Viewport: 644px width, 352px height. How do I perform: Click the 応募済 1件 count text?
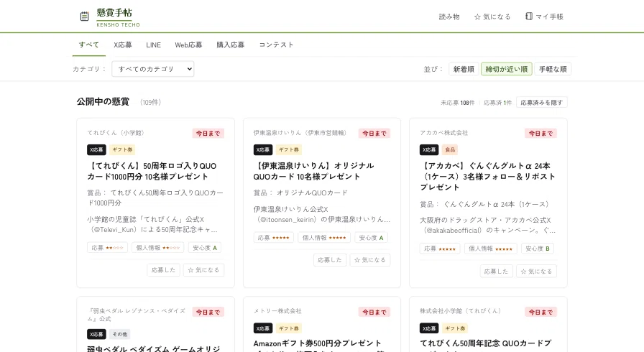click(498, 103)
